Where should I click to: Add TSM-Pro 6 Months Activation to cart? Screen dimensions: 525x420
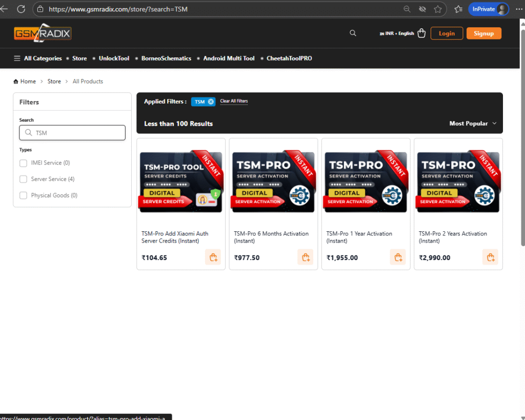305,257
